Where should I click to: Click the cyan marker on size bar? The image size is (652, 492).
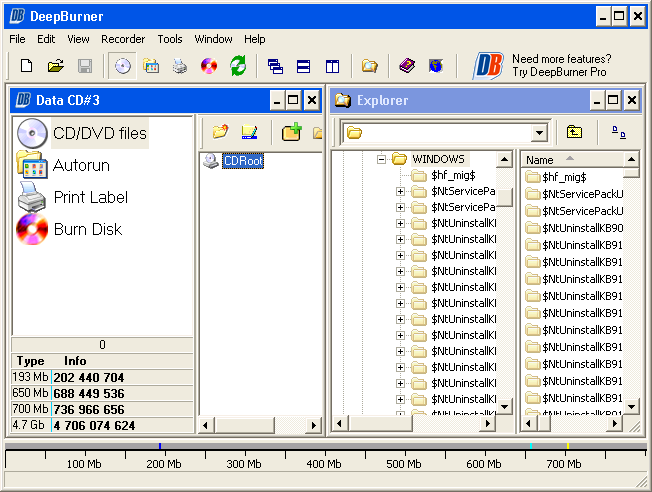(531, 446)
